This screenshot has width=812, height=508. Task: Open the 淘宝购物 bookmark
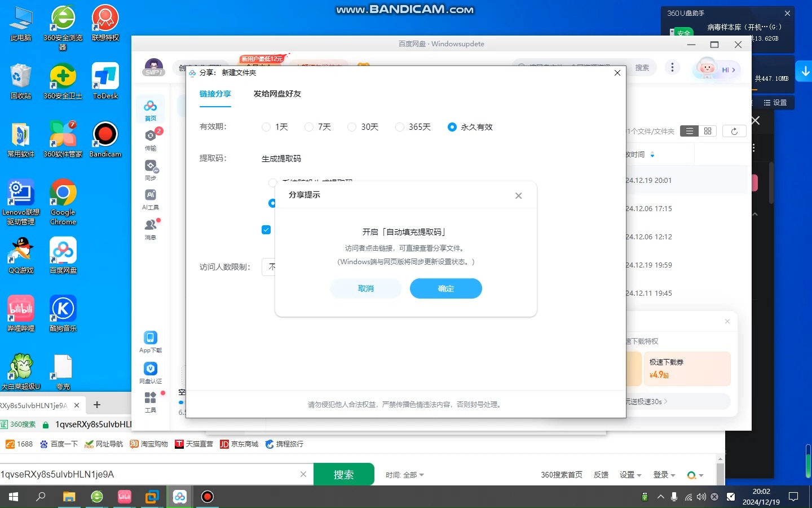[149, 444]
